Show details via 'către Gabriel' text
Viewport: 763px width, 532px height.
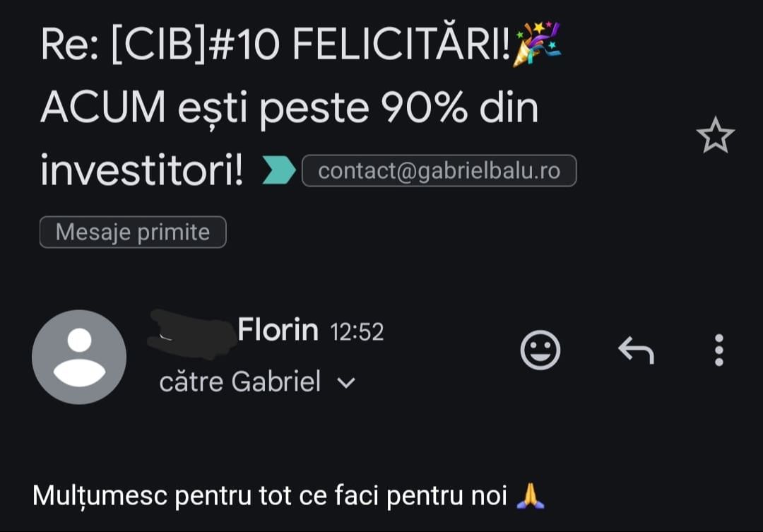(x=240, y=381)
